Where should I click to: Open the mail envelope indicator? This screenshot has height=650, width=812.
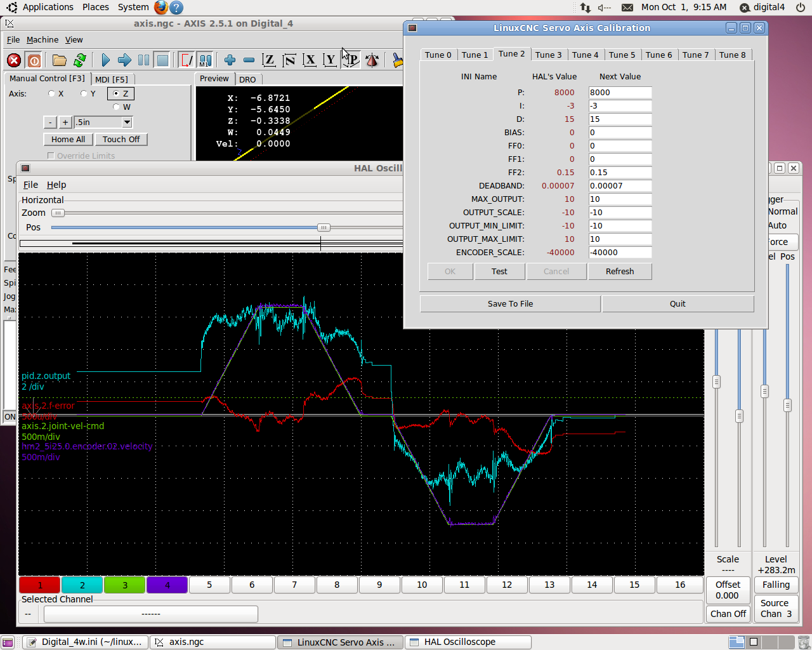(x=627, y=7)
